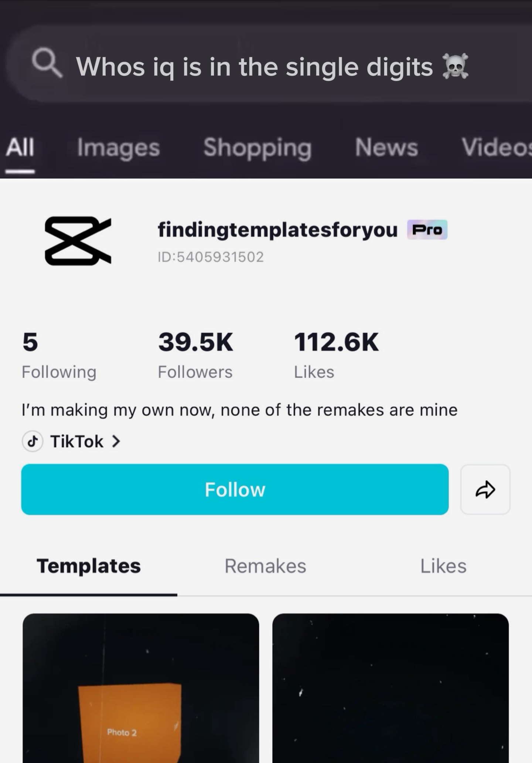Open the profile Likes tab

click(443, 566)
